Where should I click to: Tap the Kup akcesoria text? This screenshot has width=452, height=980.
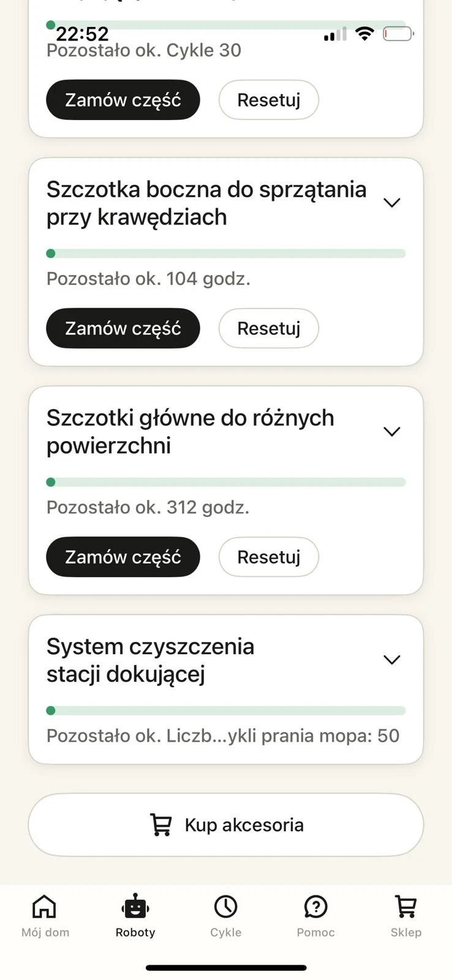[244, 825]
